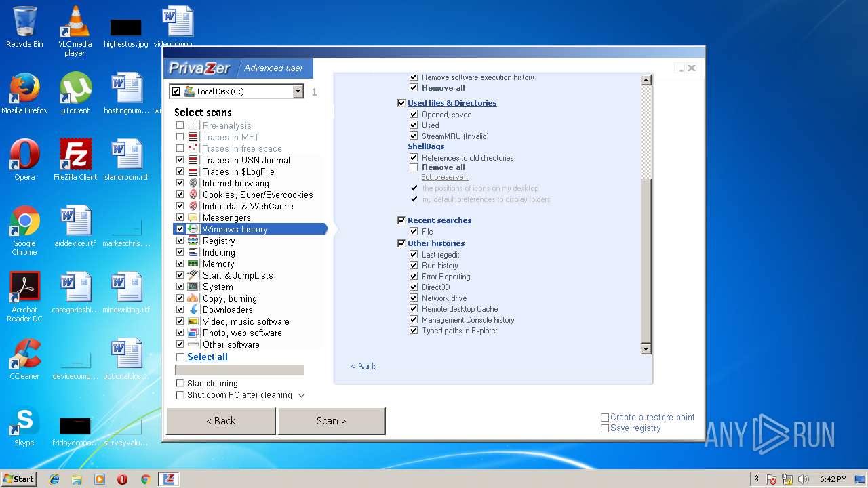
Task: Open Other histories link
Action: click(436, 243)
